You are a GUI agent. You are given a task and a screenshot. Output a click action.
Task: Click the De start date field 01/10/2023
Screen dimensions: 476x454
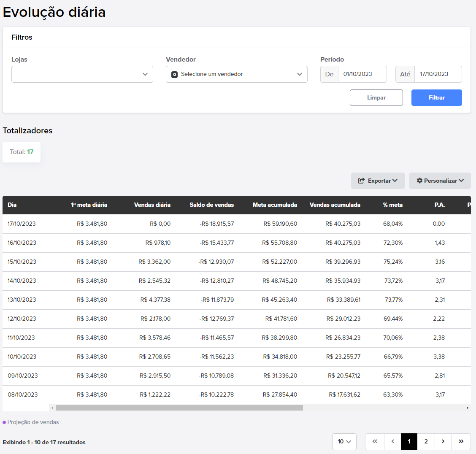(x=362, y=74)
